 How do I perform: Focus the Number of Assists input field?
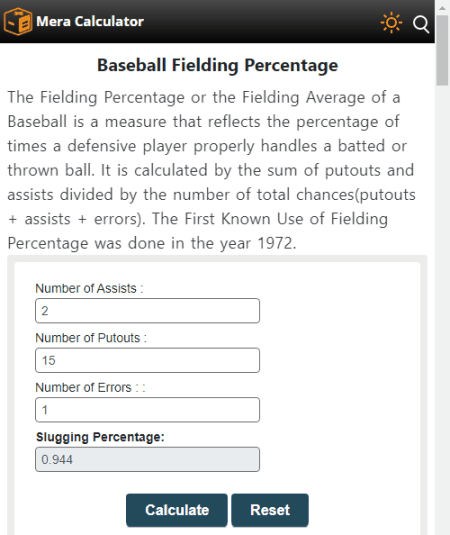pyautogui.click(x=147, y=311)
